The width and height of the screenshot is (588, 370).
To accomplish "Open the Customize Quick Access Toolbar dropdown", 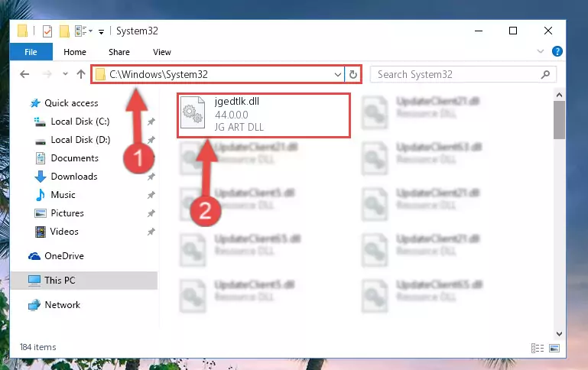I will point(101,32).
